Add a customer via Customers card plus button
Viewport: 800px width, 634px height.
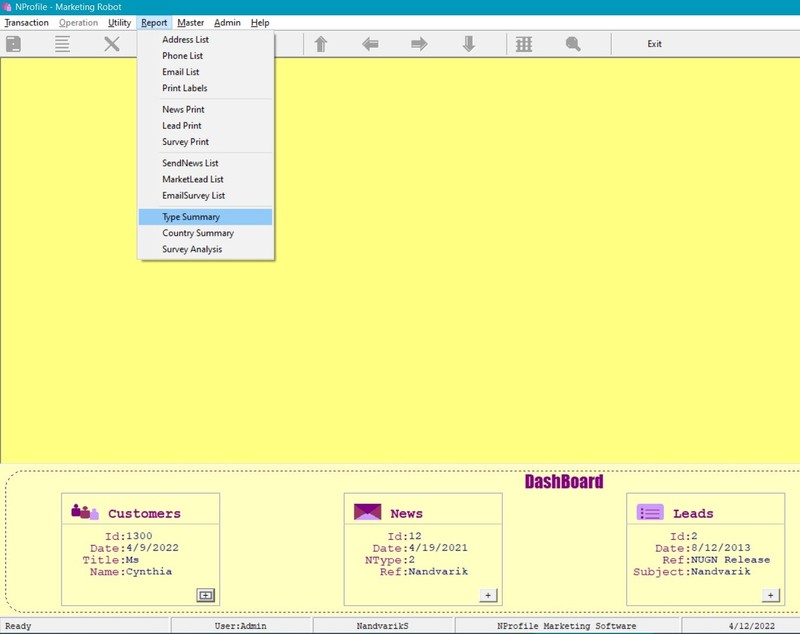pyautogui.click(x=206, y=595)
